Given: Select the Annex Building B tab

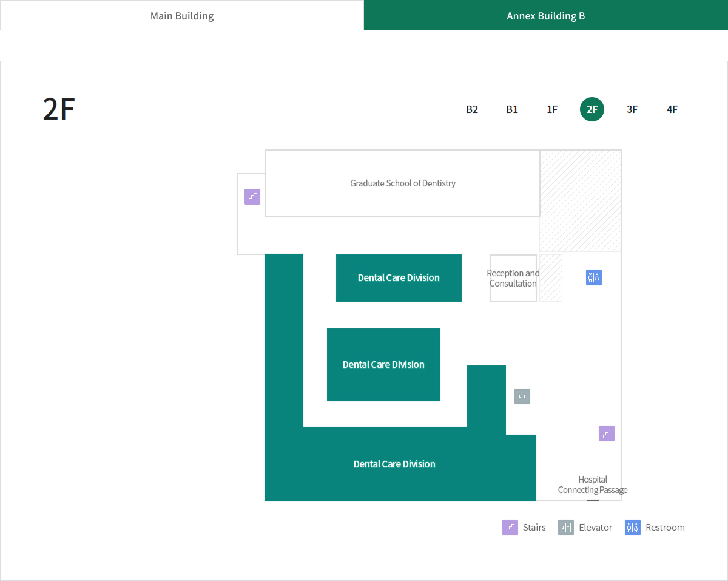Looking at the screenshot, I should [546, 15].
